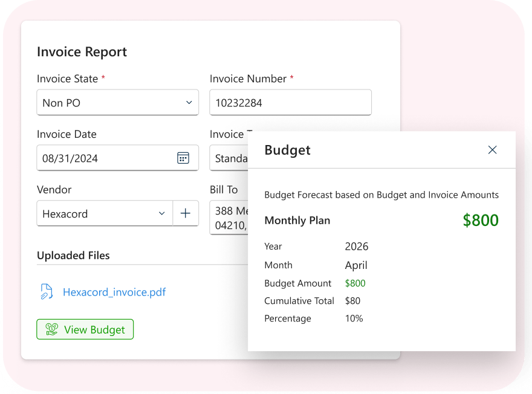Click the plus icon beside Vendor
The image size is (532, 394).
(x=186, y=213)
